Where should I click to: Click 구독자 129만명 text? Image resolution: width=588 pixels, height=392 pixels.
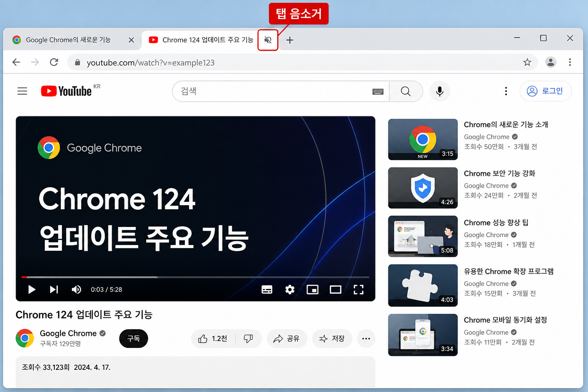point(60,343)
